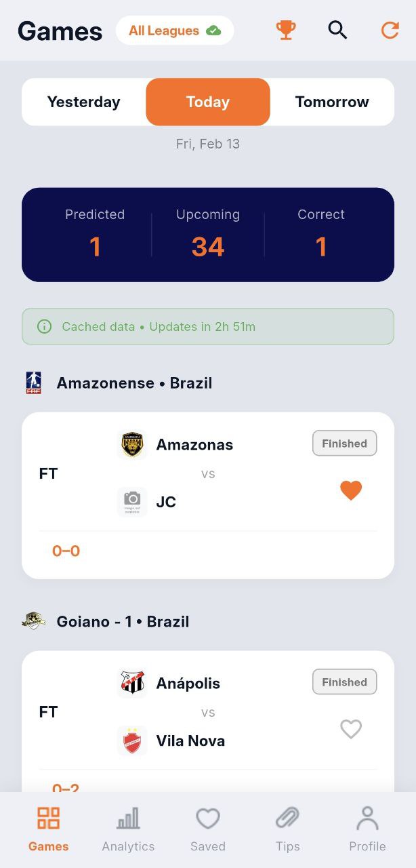Click the Vila Nova team crest
The height and width of the screenshot is (868, 416).
coord(132,741)
